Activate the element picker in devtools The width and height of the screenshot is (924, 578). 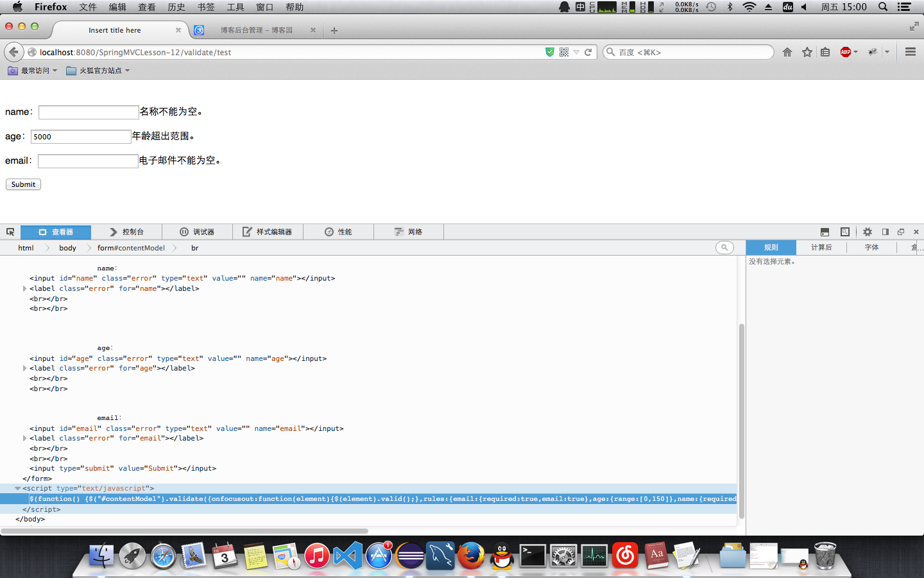click(x=10, y=232)
